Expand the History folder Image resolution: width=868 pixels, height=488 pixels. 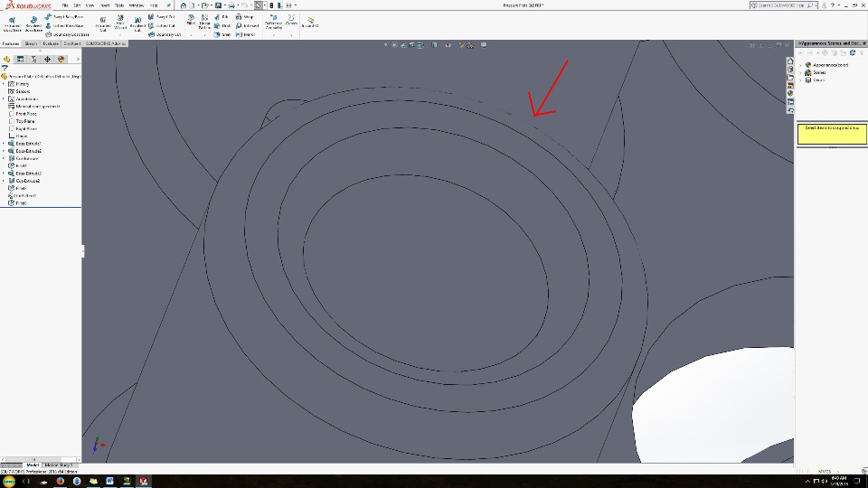[4, 84]
